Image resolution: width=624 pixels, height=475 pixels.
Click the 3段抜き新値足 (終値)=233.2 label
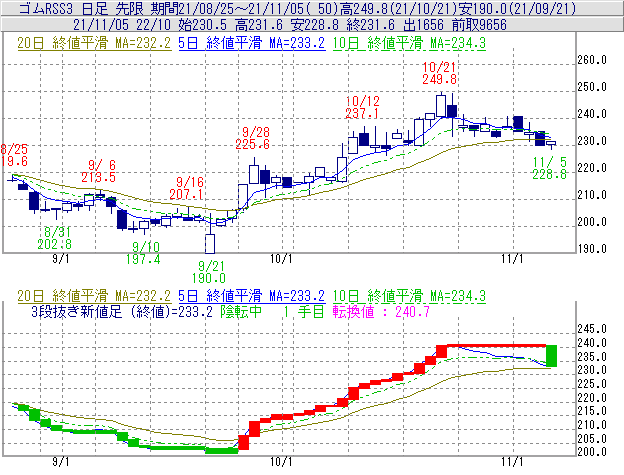coord(122,311)
